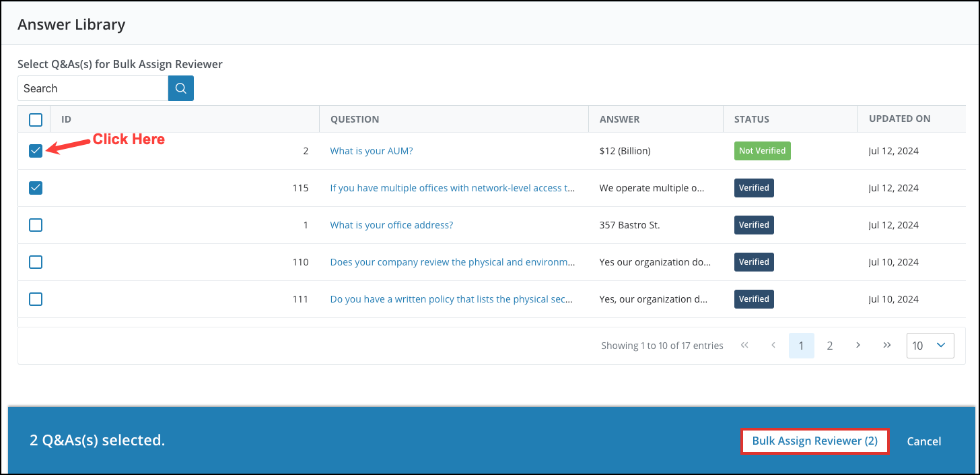Switch to page 2 of results
The width and height of the screenshot is (980, 475).
coord(829,345)
